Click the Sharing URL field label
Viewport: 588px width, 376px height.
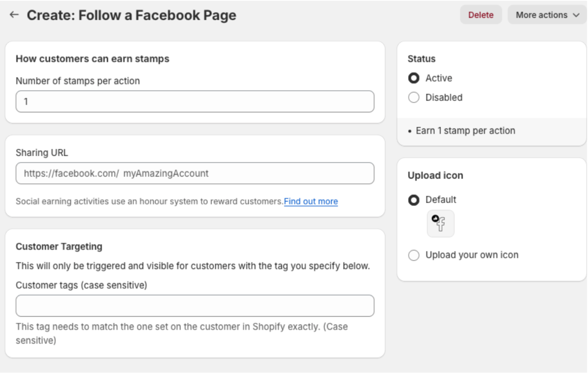tap(42, 153)
